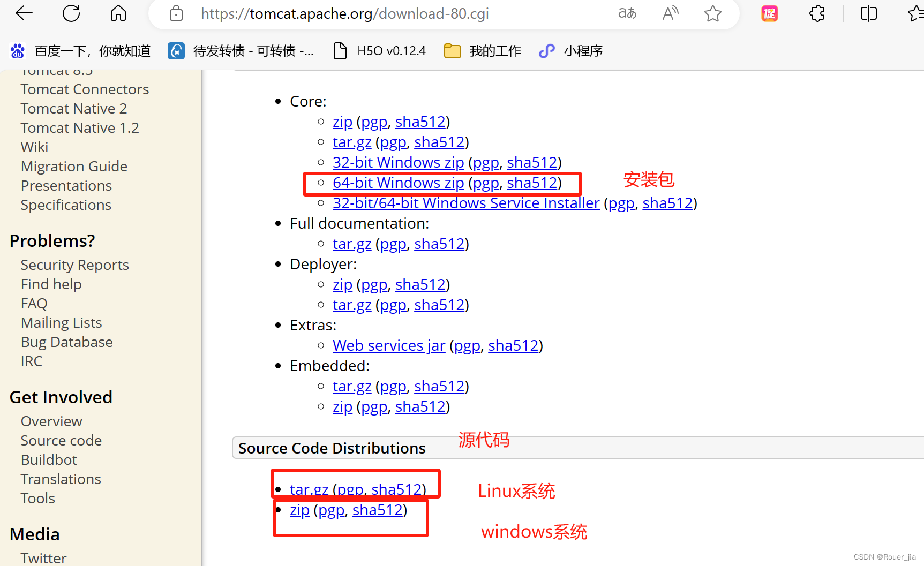This screenshot has width=924, height=566.
Task: Open the Tools sidebar link
Action: (37, 499)
